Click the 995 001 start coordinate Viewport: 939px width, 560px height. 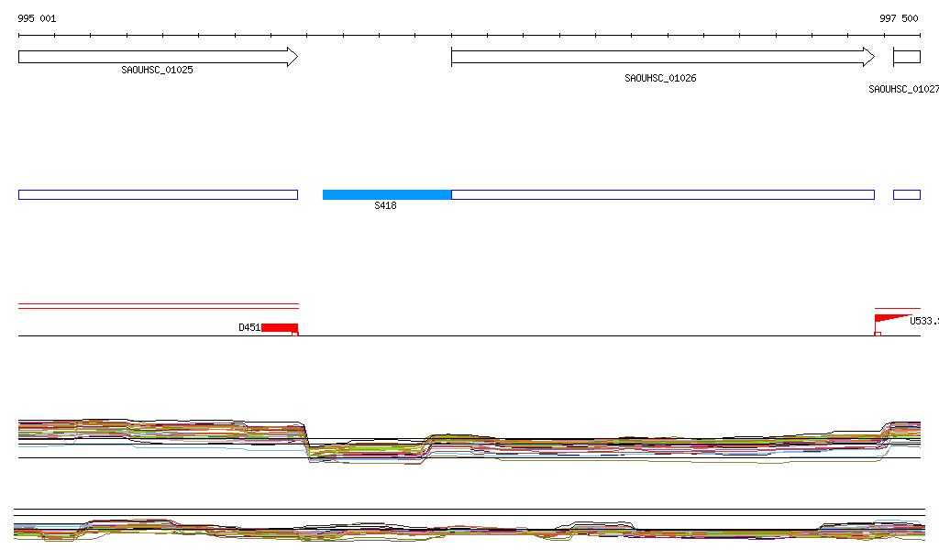point(37,18)
